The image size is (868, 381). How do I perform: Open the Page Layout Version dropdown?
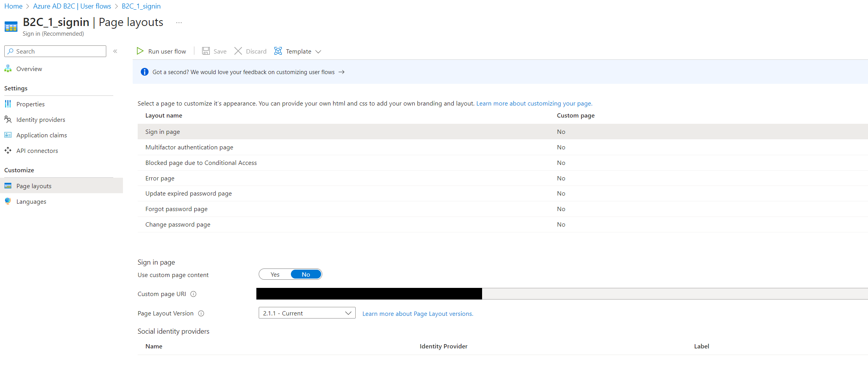click(307, 313)
